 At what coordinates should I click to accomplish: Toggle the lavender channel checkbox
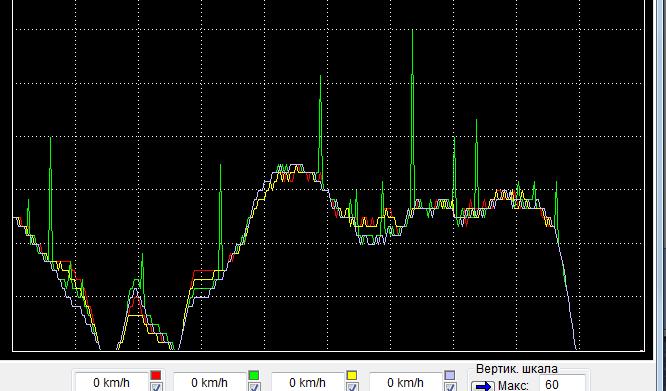[450, 387]
